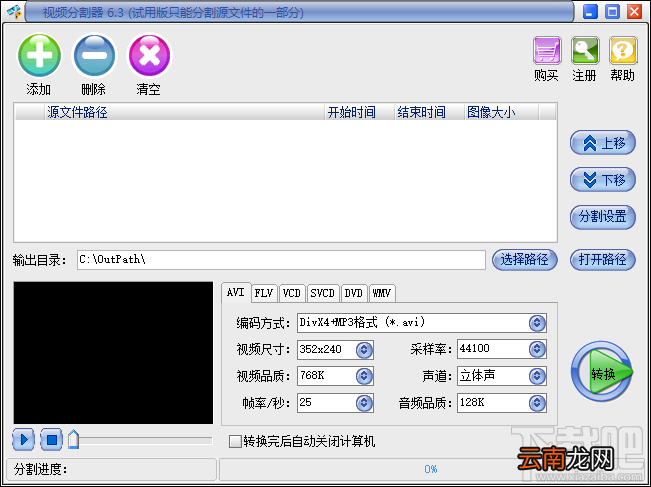Click the 图像大小 column header

pos(501,112)
